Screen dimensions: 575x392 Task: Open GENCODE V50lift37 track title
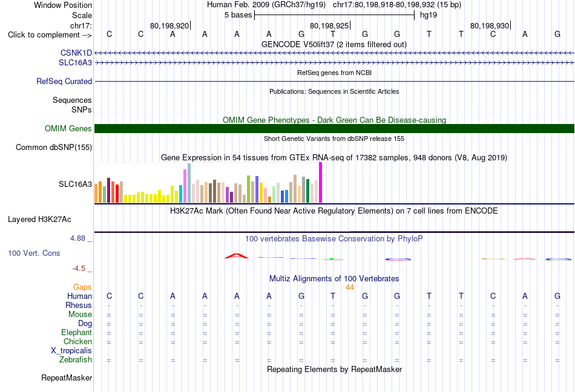334,44
